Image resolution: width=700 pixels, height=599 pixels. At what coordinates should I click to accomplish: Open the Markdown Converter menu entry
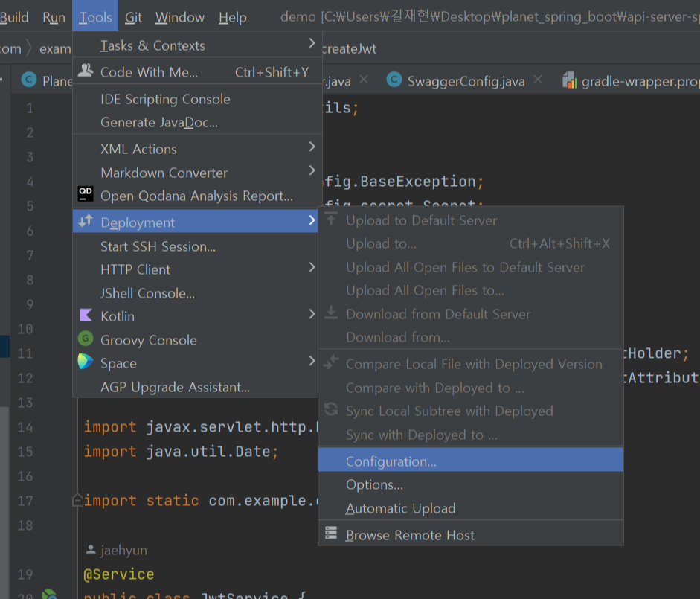click(197, 173)
